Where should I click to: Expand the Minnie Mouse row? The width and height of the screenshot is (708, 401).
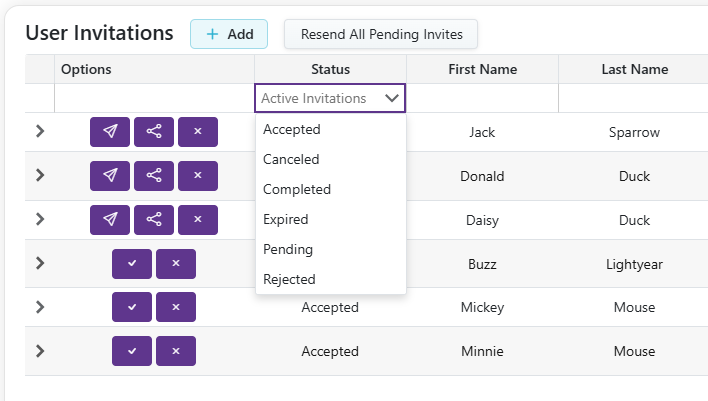[40, 351]
